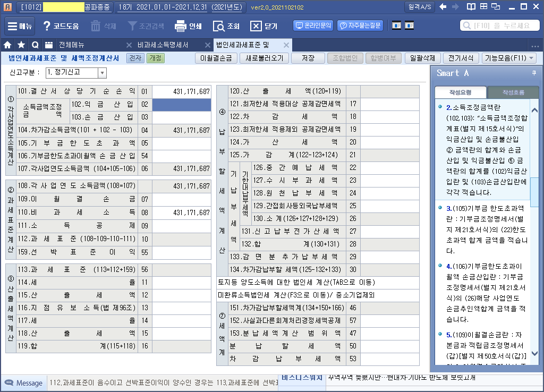Image resolution: width=544 pixels, height=392 pixels.
Task: Click the 126.중간예납세액 field
Action: (389, 167)
